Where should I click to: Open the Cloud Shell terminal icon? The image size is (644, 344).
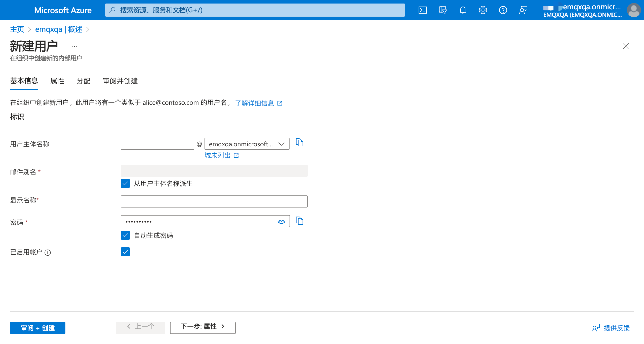[x=423, y=10]
